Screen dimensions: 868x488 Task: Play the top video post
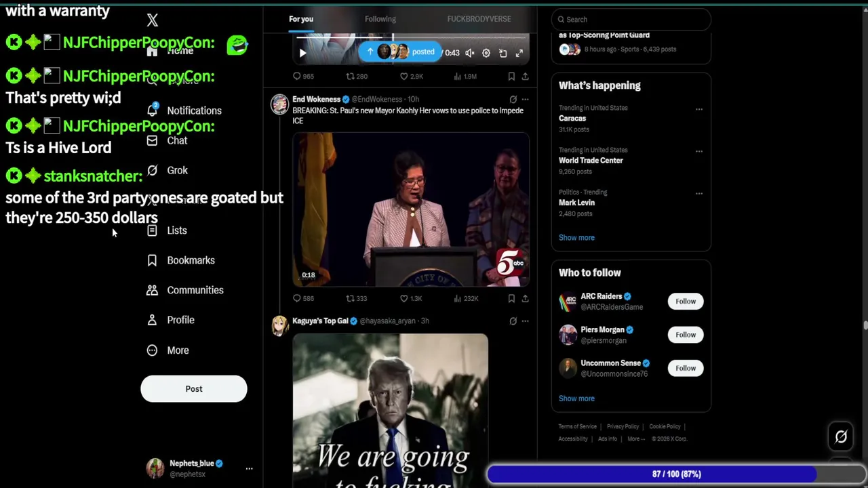click(302, 53)
